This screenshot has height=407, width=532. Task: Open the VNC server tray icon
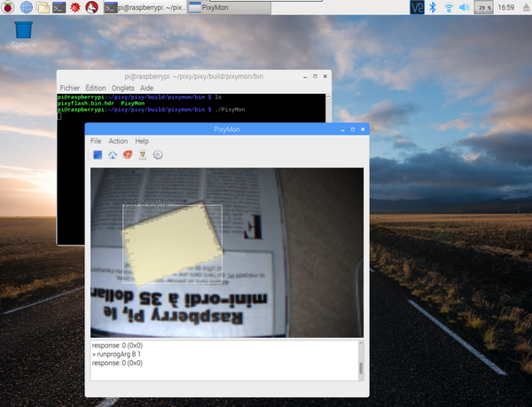[x=417, y=7]
